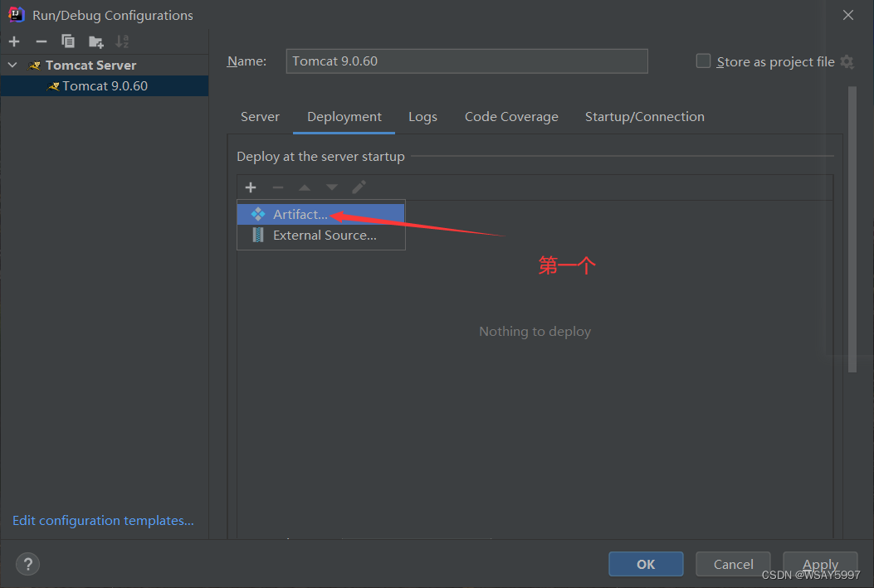Click the Tomcat 9.0.60 item icon
The width and height of the screenshot is (874, 588).
(53, 86)
